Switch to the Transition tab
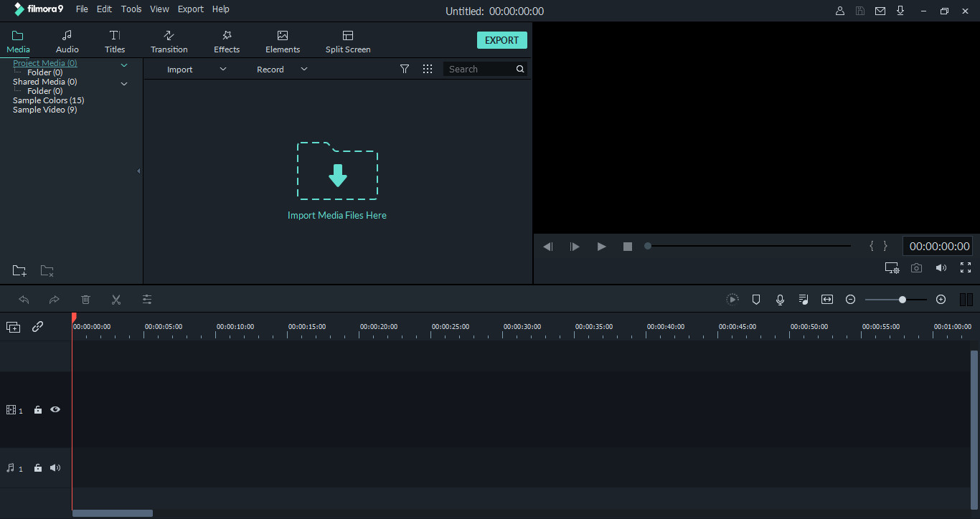This screenshot has height=519, width=980. 169,42
